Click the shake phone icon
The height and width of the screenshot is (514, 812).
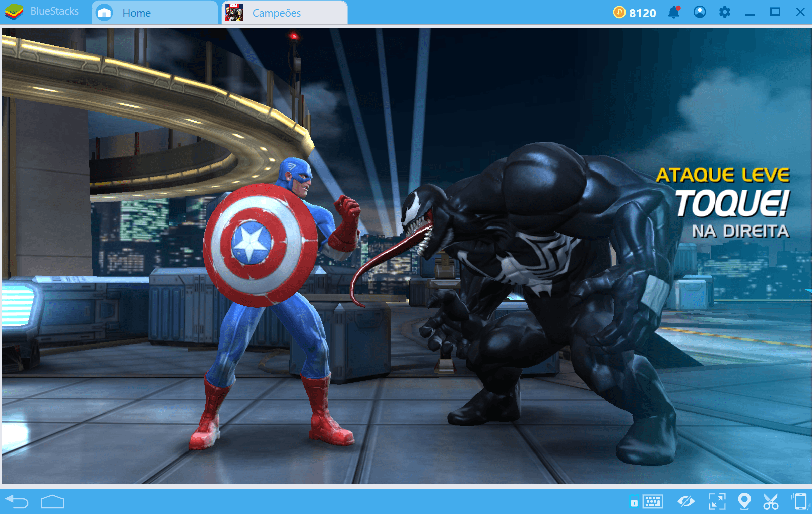tap(800, 501)
